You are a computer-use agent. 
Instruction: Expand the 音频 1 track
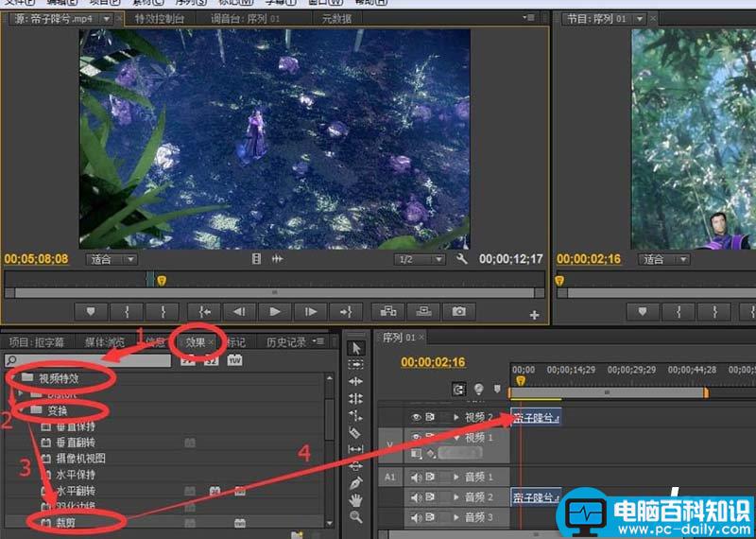click(x=456, y=478)
